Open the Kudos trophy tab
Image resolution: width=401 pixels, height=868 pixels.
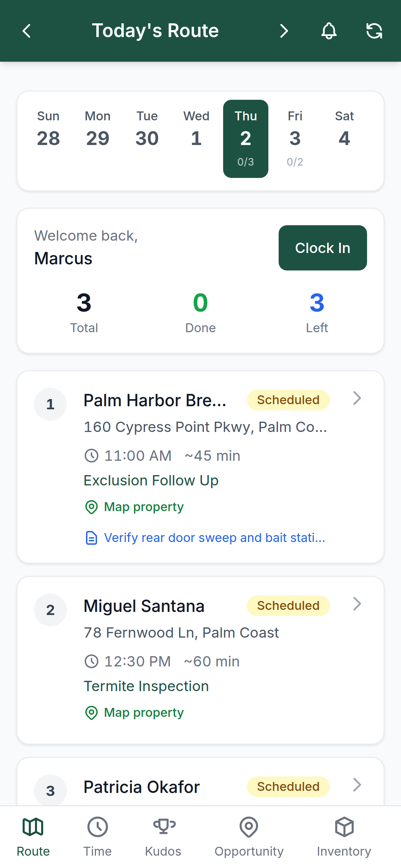pyautogui.click(x=163, y=837)
